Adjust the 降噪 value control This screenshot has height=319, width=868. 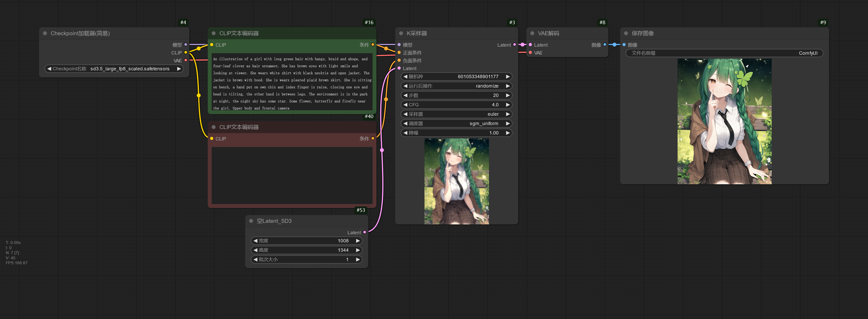[457, 133]
